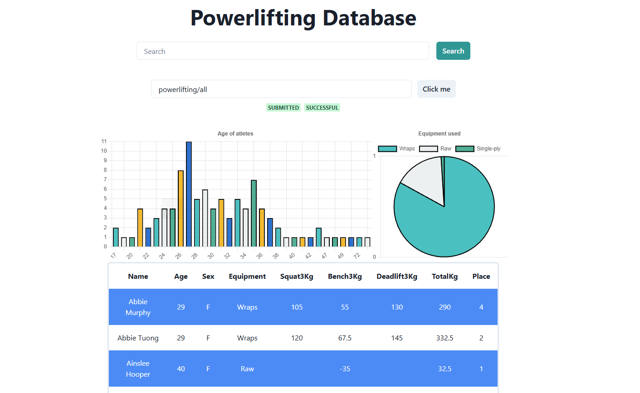This screenshot has height=393, width=640.
Task: Click the Name column header
Action: [x=138, y=276]
